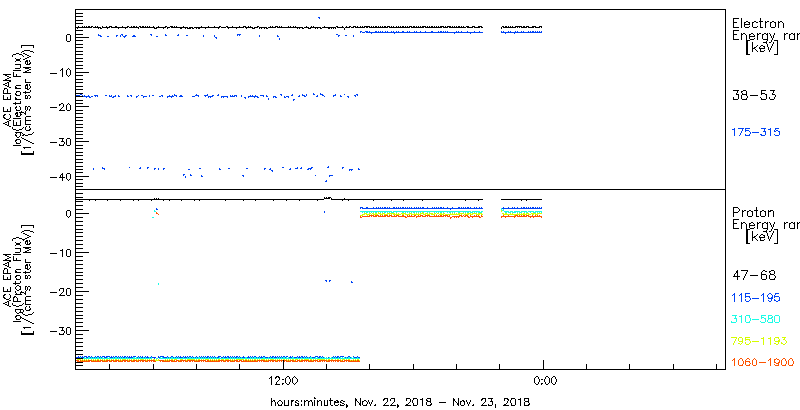800x410 pixels.
Task: Click the 0:00 time axis label
Action: click(x=543, y=380)
